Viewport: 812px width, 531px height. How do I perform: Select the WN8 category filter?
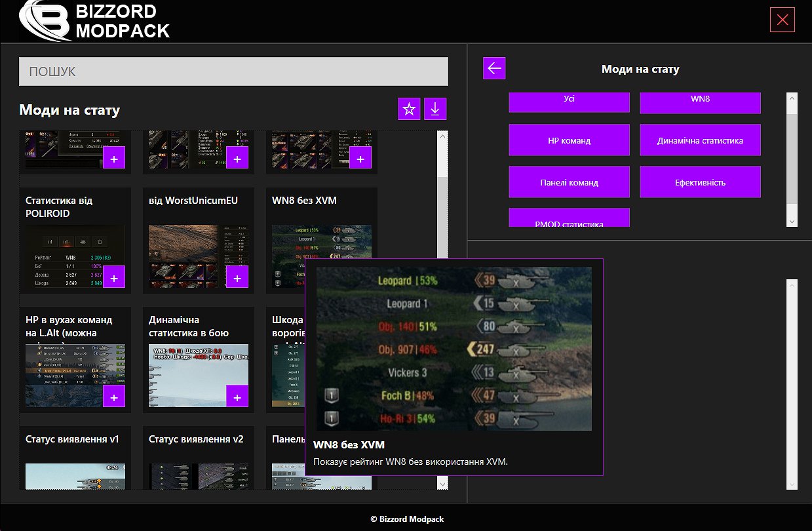point(700,102)
